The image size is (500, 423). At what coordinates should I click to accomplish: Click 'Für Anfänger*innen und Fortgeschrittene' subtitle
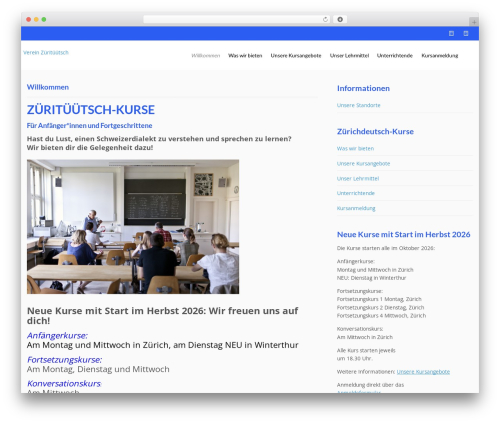(x=89, y=126)
